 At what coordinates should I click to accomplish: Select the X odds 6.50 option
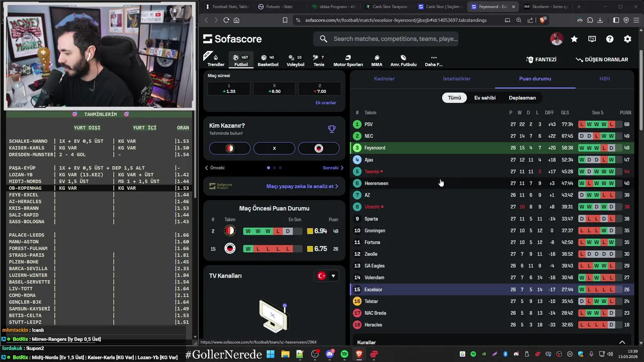click(274, 88)
